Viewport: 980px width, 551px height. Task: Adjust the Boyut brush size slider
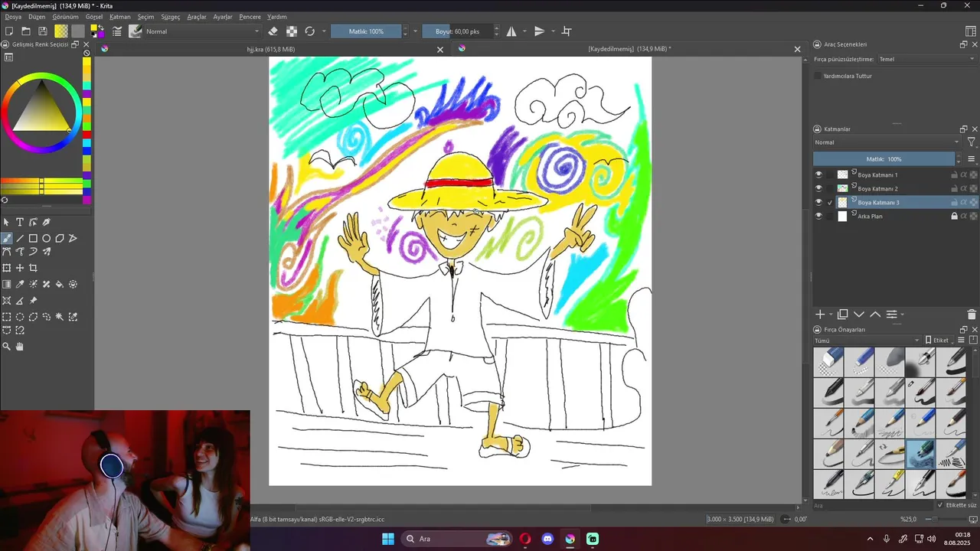pyautogui.click(x=457, y=31)
